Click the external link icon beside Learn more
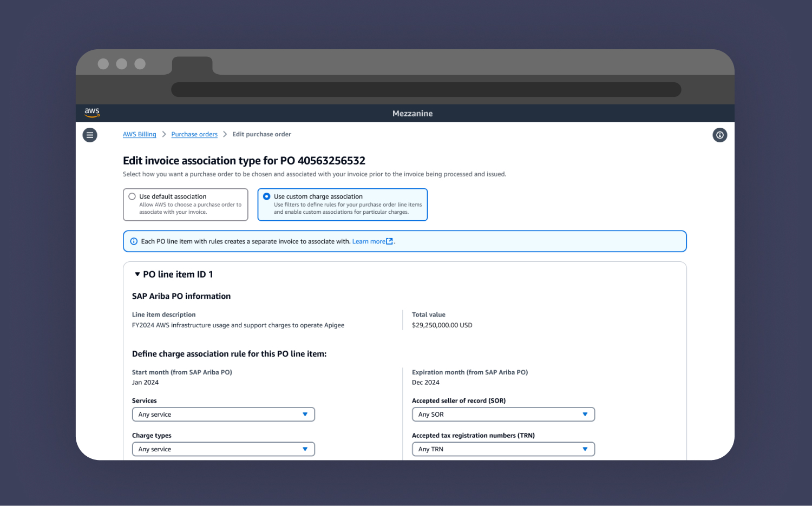This screenshot has width=812, height=506. tap(389, 241)
